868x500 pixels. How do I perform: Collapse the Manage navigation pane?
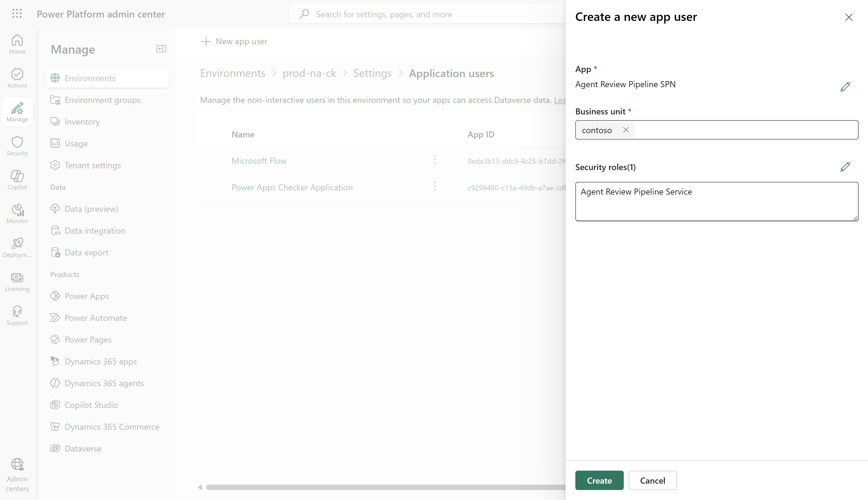pyautogui.click(x=161, y=49)
